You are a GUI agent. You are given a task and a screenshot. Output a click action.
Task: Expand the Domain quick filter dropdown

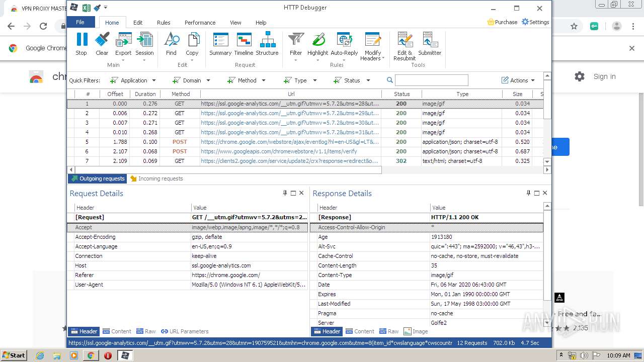(x=208, y=80)
